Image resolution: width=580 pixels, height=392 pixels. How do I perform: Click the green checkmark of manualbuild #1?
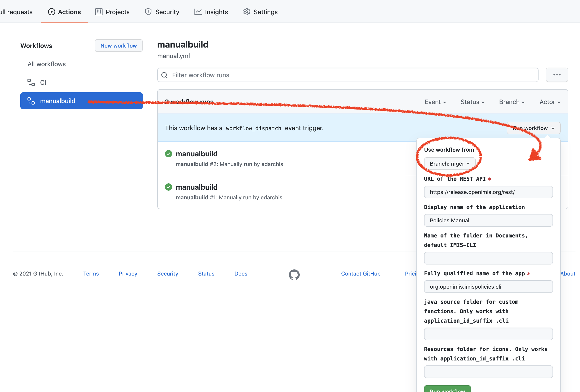pyautogui.click(x=169, y=187)
